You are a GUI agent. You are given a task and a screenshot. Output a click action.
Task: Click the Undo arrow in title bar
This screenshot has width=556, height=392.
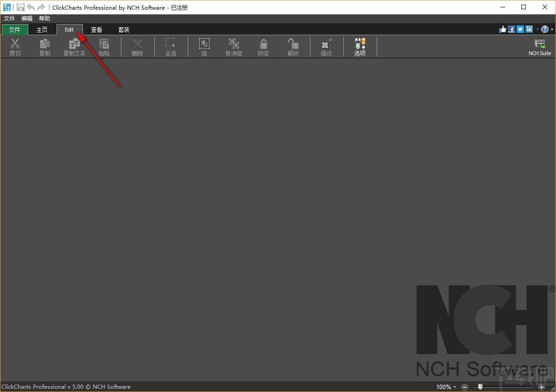[31, 7]
